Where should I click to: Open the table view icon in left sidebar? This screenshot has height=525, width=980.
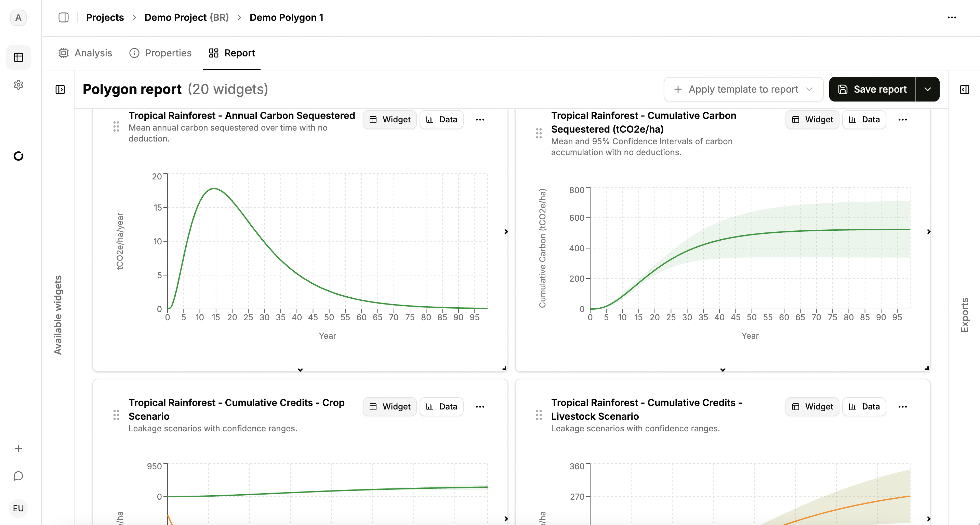(x=18, y=57)
